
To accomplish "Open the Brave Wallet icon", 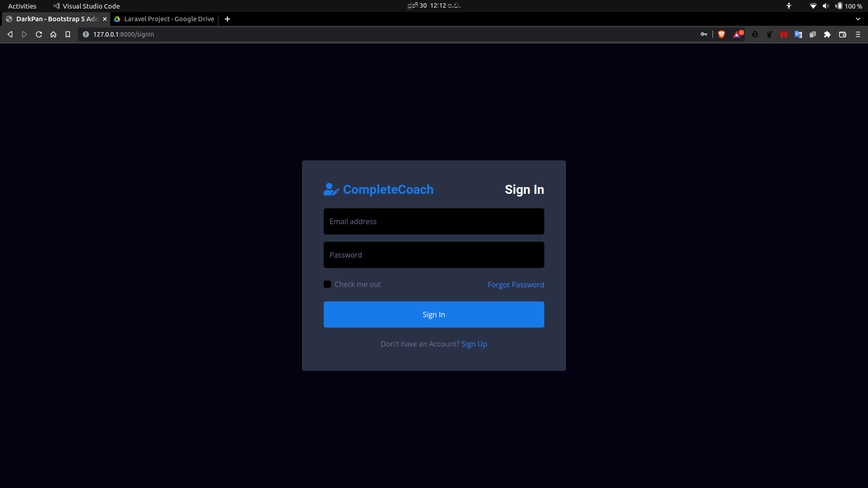I will coord(843,34).
